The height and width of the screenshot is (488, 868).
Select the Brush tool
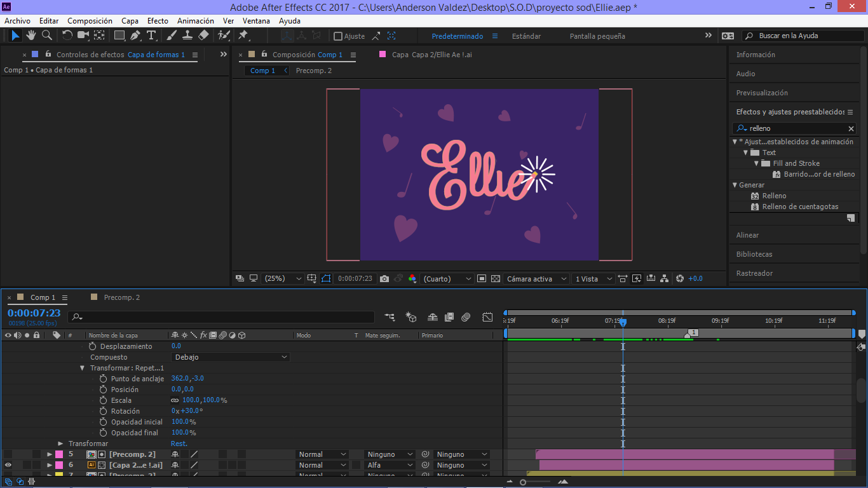[x=172, y=36]
